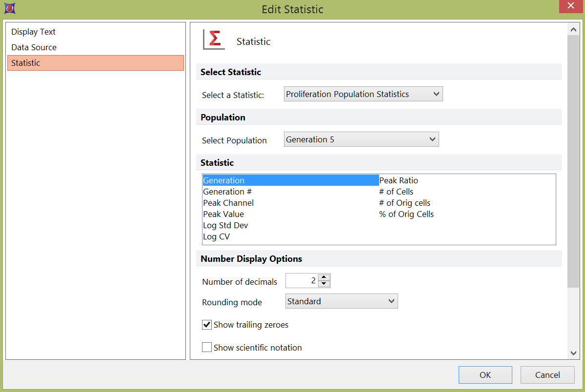Cancel the Edit Statistic dialog
The height and width of the screenshot is (392, 585).
(x=547, y=375)
